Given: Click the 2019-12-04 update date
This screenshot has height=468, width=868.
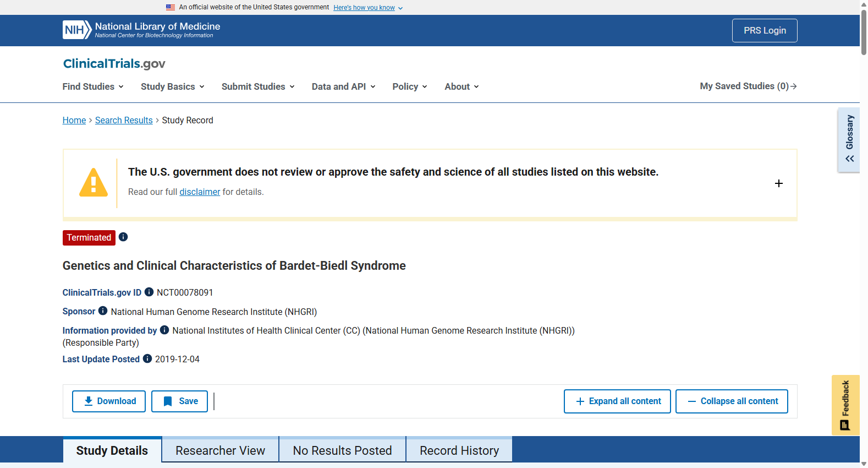Looking at the screenshot, I should click(x=177, y=359).
